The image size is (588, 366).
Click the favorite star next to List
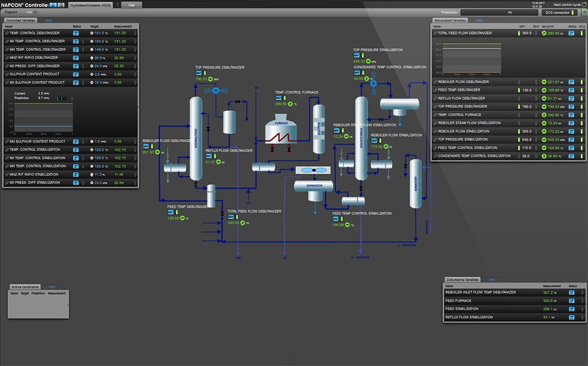coord(35,12)
